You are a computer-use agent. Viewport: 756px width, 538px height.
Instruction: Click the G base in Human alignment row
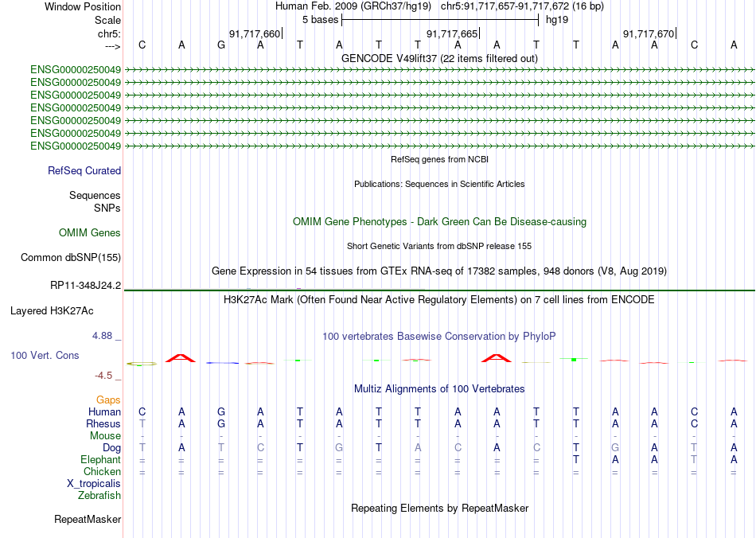[220, 411]
